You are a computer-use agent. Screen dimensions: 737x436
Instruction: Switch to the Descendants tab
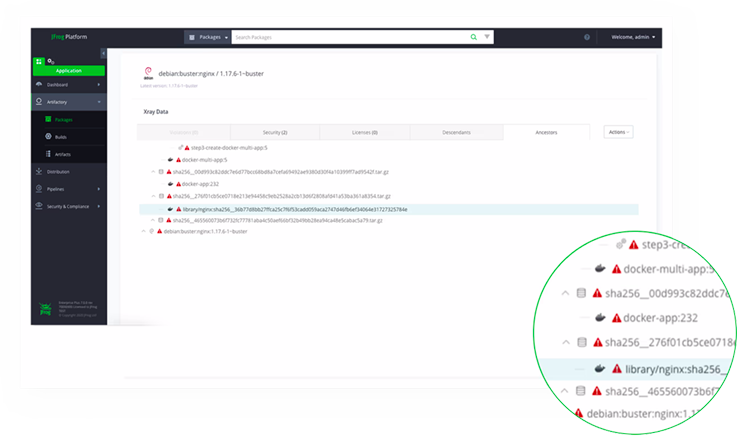pos(454,132)
